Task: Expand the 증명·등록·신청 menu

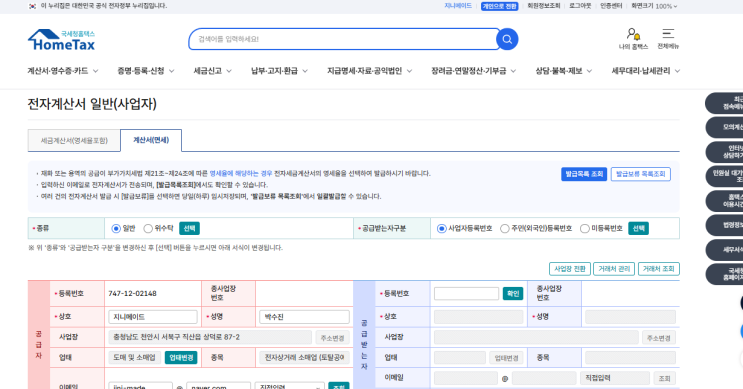Action: pos(145,71)
